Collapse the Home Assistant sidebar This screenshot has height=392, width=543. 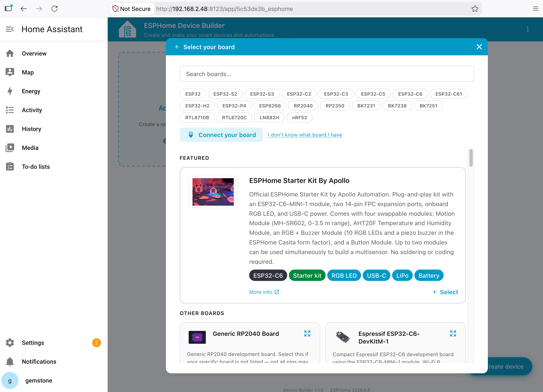pos(10,29)
